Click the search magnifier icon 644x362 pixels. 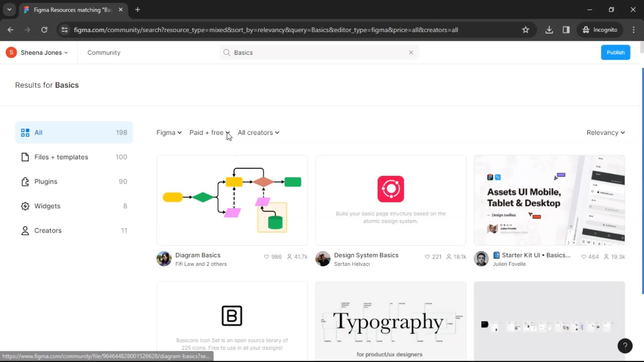pyautogui.click(x=227, y=53)
